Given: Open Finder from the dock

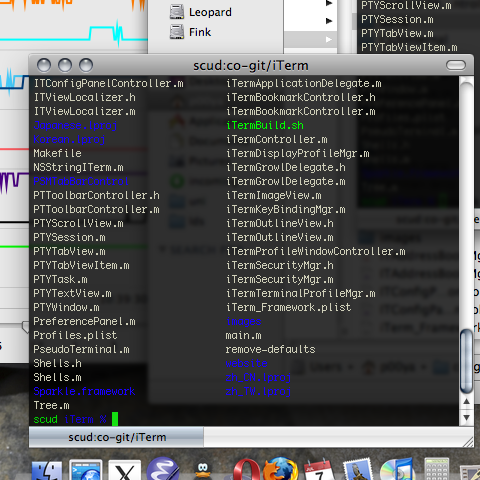Looking at the screenshot, I should click(x=47, y=471).
